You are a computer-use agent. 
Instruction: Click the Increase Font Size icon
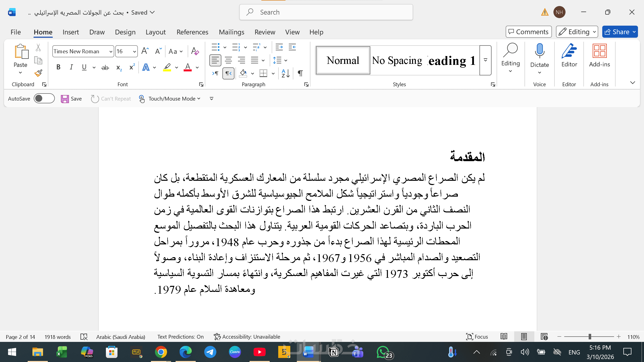[x=145, y=51]
